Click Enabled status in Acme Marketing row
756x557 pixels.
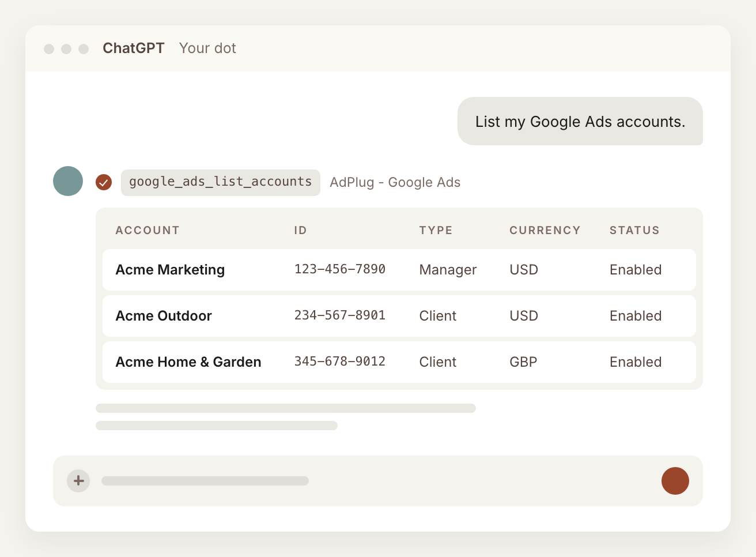[x=636, y=270]
